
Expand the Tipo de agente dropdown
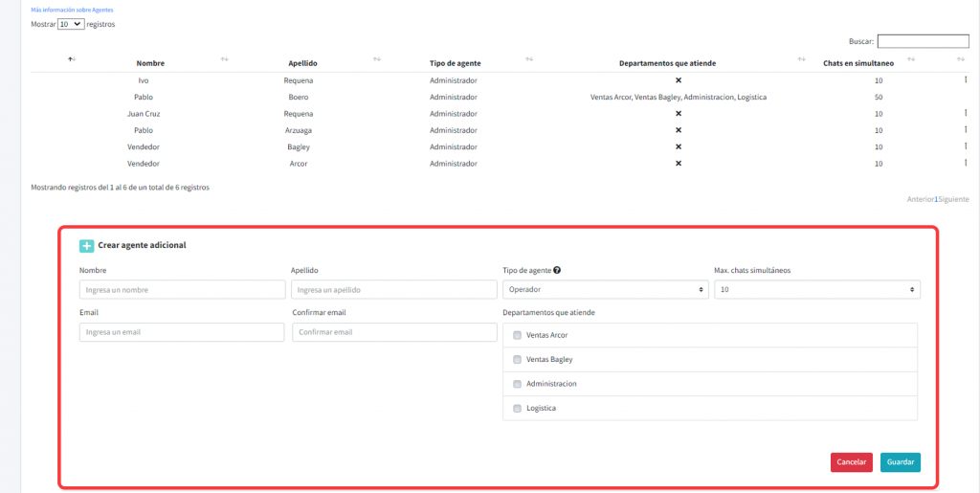coord(605,289)
